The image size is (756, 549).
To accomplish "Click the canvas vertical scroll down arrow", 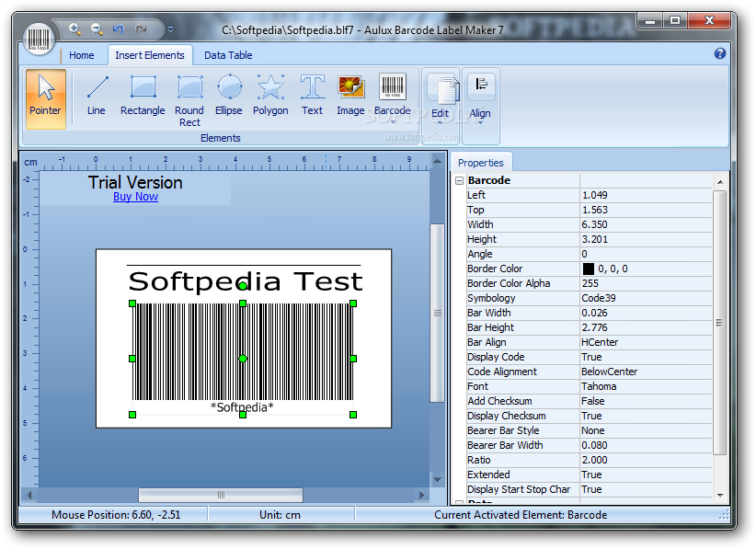I will click(437, 480).
